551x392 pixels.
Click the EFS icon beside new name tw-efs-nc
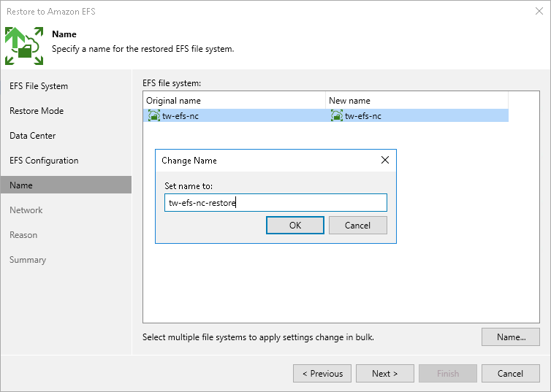coord(336,115)
